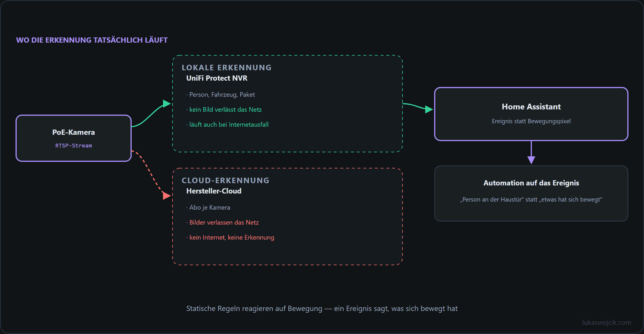Click 'Bilder verlassen das Netz' line
Viewport: 644px width, 334px height.
[223, 223]
